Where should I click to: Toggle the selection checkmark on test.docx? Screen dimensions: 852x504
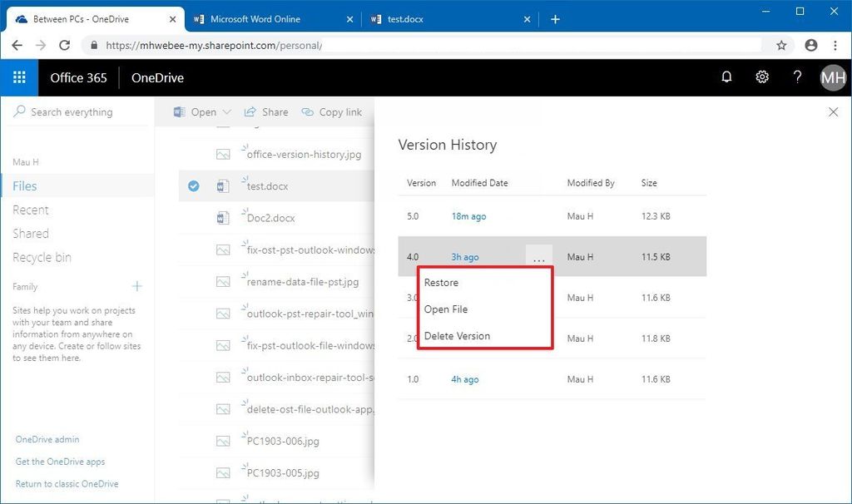point(193,186)
